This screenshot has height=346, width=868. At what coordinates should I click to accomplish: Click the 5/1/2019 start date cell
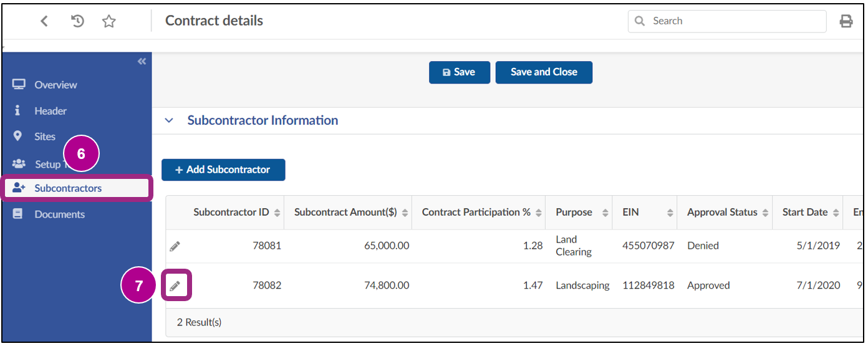pyautogui.click(x=819, y=246)
